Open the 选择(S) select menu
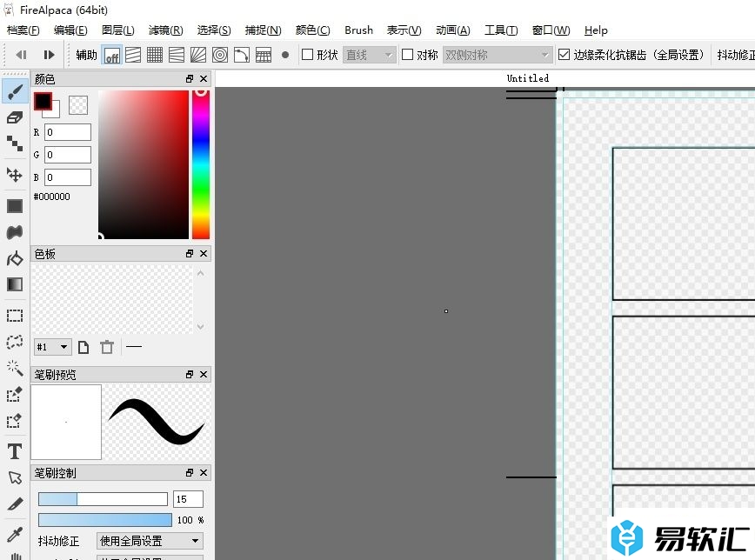The image size is (755, 560). point(214,30)
